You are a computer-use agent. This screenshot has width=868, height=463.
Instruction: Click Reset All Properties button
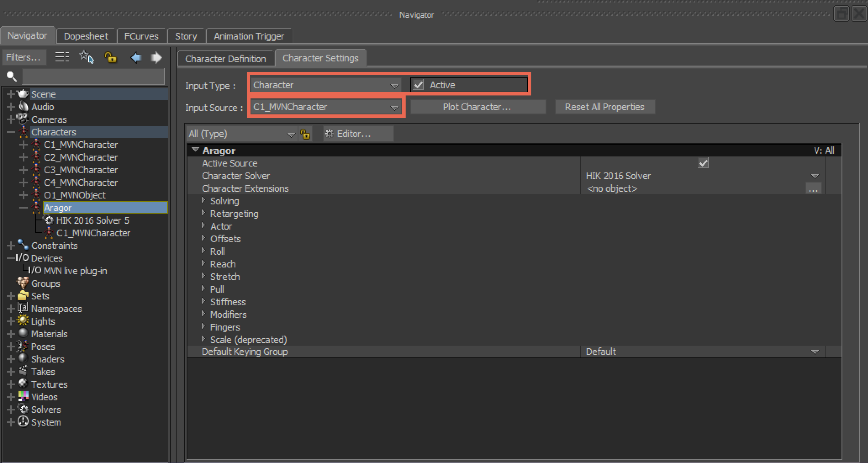pos(604,107)
